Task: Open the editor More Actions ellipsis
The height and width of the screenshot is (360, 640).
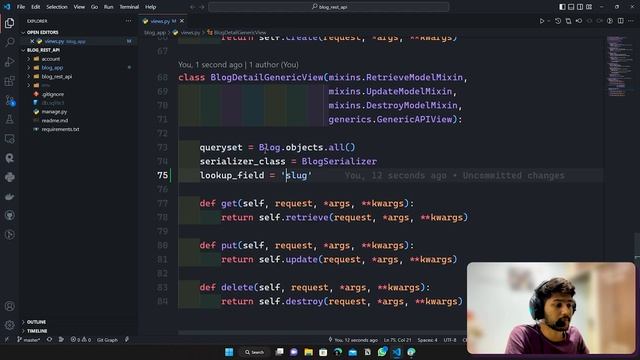Action: tap(631, 21)
